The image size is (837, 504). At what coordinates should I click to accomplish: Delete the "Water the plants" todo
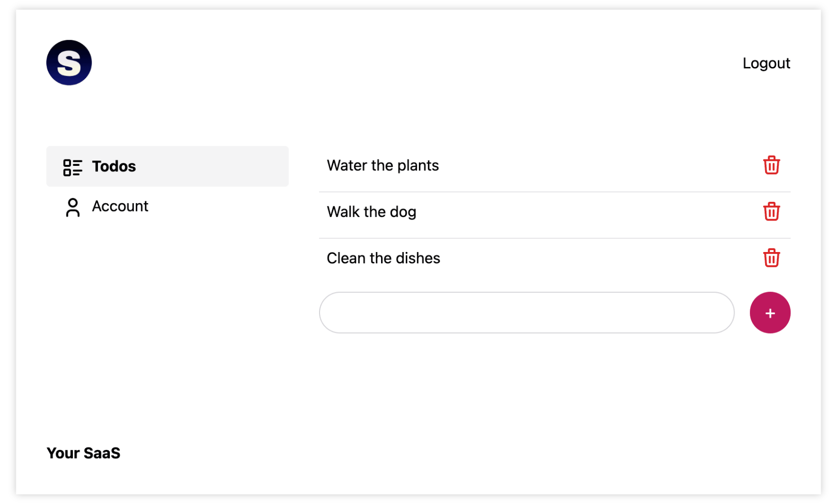click(771, 165)
